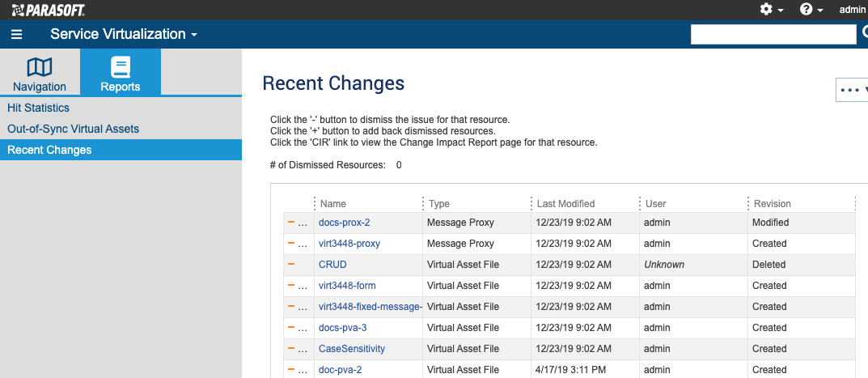Open the ellipsis actions dropdown
Image resolution: width=868 pixels, height=378 pixels.
click(x=853, y=90)
